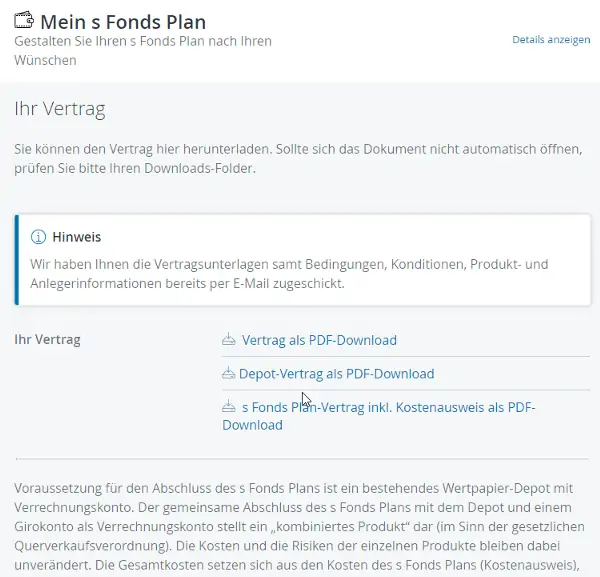Download the Vertrag als PDF-Download file

319,340
